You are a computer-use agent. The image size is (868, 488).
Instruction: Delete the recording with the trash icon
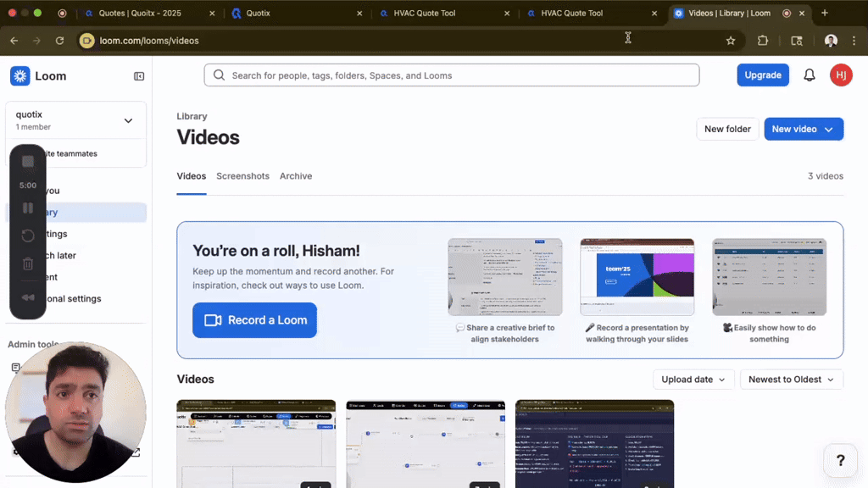click(x=28, y=264)
